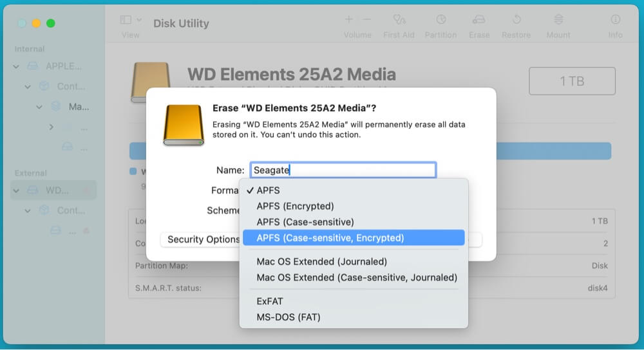Select internal Cont... container icon
The height and width of the screenshot is (350, 644).
(44, 86)
